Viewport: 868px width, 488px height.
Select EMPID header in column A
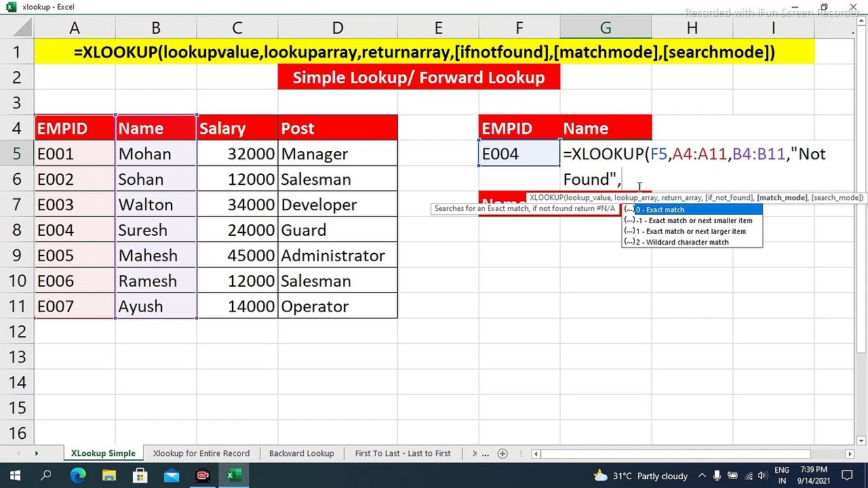point(75,128)
